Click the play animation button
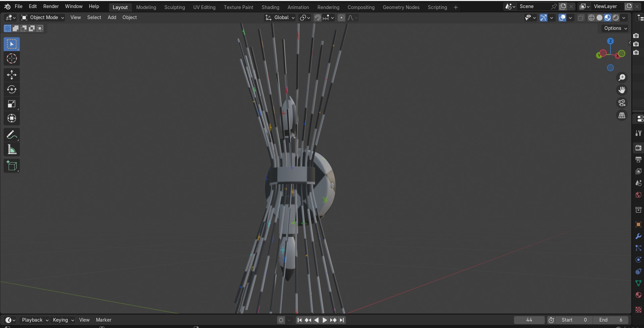The image size is (644, 328). tap(325, 320)
